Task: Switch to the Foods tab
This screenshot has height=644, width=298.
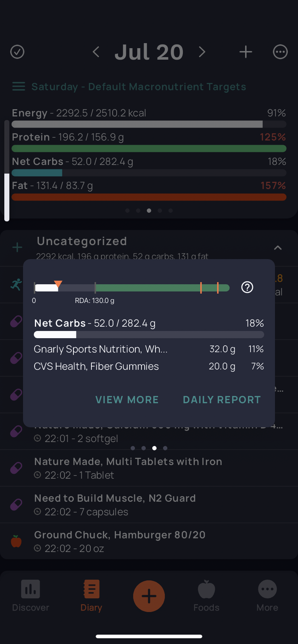Action: pos(207,596)
